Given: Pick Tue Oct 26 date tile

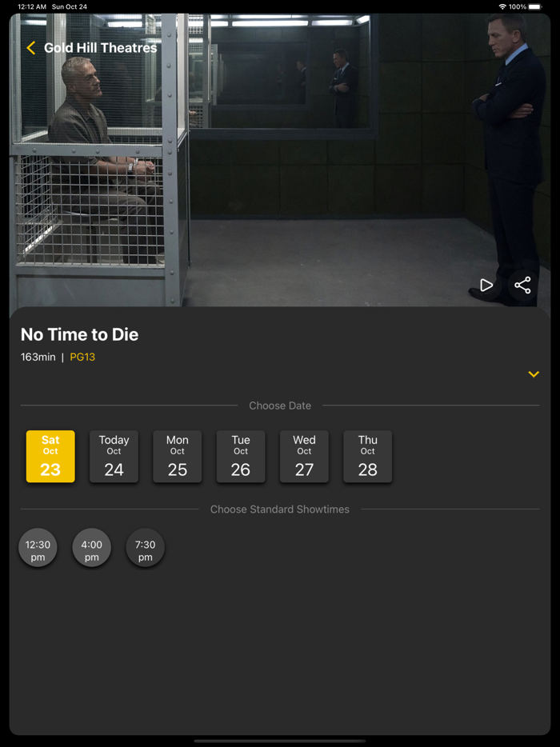Looking at the screenshot, I should (241, 457).
